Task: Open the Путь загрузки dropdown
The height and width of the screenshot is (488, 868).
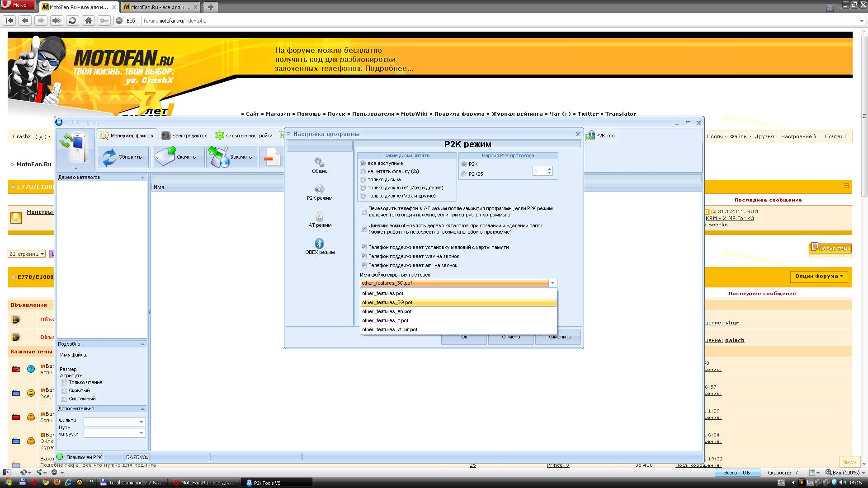Action: pos(141,433)
